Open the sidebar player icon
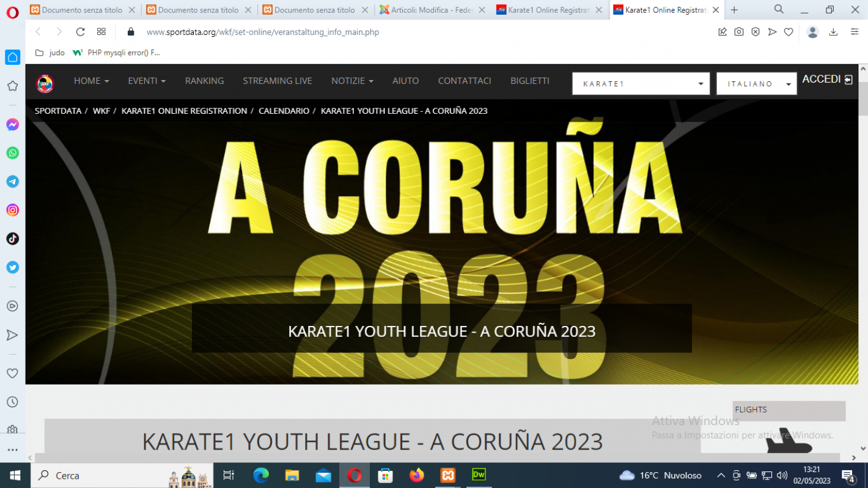The image size is (868, 488). 12,306
